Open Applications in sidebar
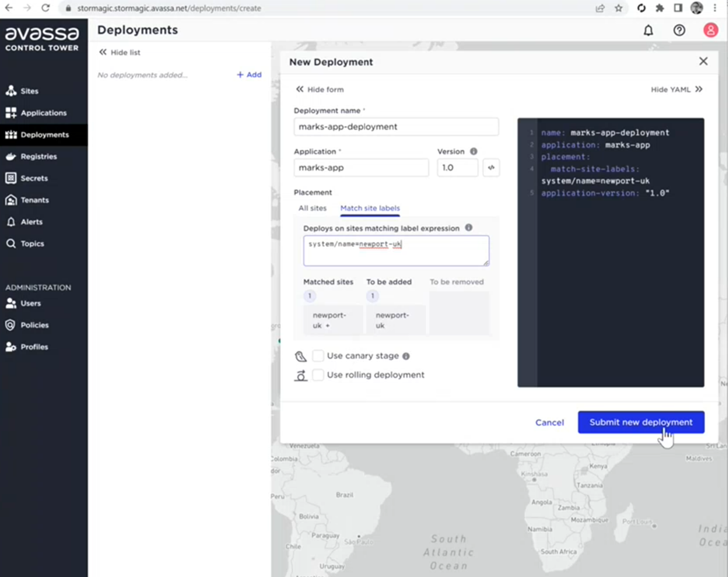This screenshot has height=577, width=728. (36, 113)
